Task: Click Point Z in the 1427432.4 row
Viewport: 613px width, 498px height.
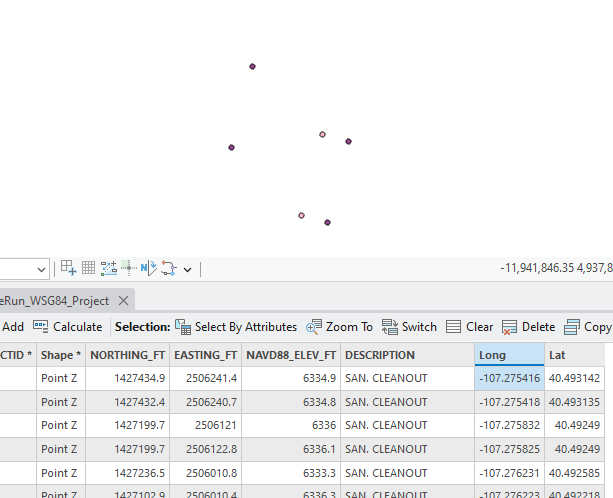Action: (x=59, y=402)
